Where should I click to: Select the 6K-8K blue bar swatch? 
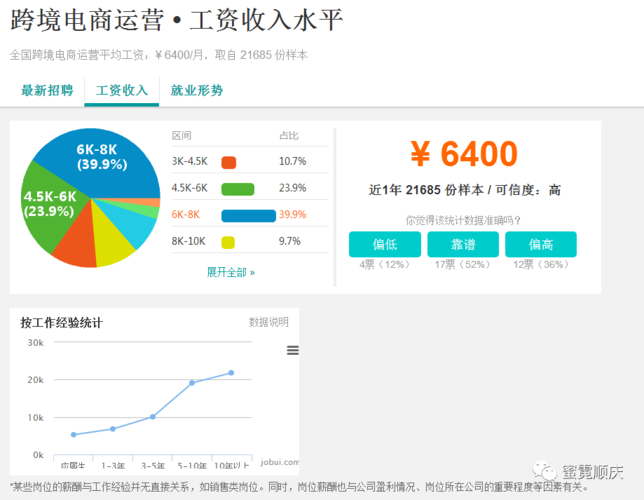248,216
